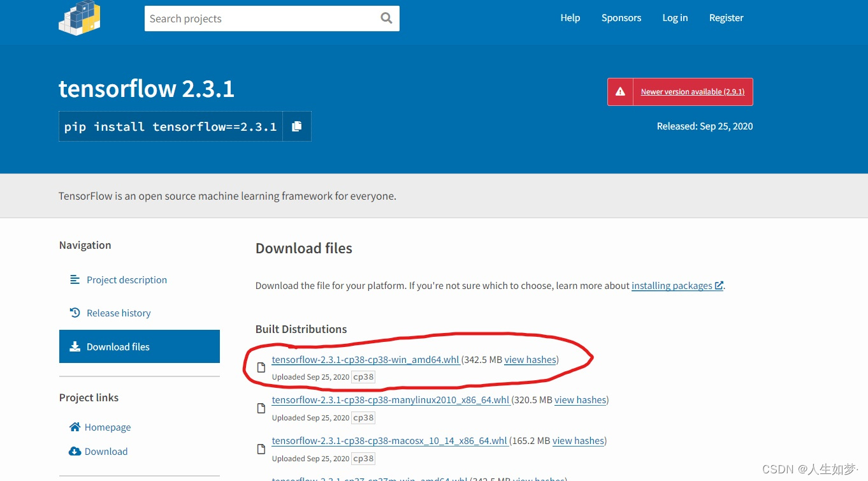Image resolution: width=868 pixels, height=481 pixels.
Task: Click the search magnifier icon
Action: (386, 18)
